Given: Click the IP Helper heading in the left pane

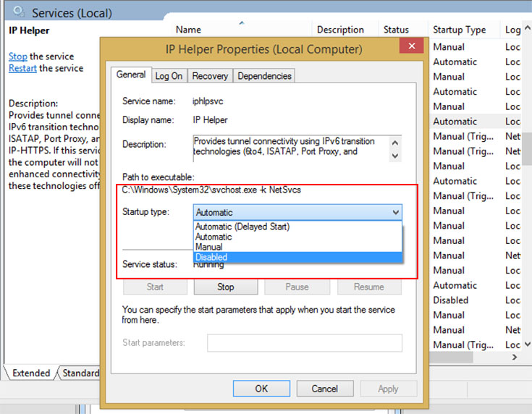Looking at the screenshot, I should tap(29, 30).
